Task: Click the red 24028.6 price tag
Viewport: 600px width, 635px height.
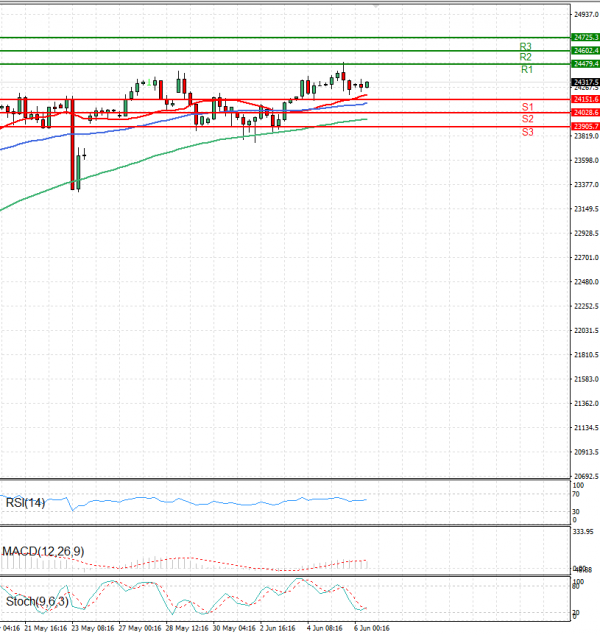Action: pos(585,113)
